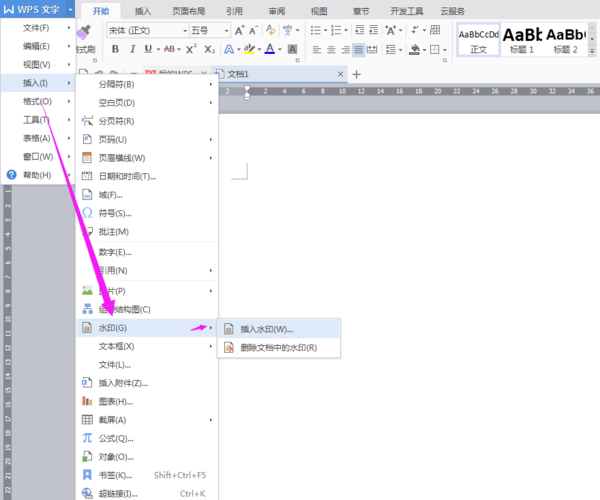600x500 pixels.
Task: Click the decrease indent icon
Action: (360, 30)
